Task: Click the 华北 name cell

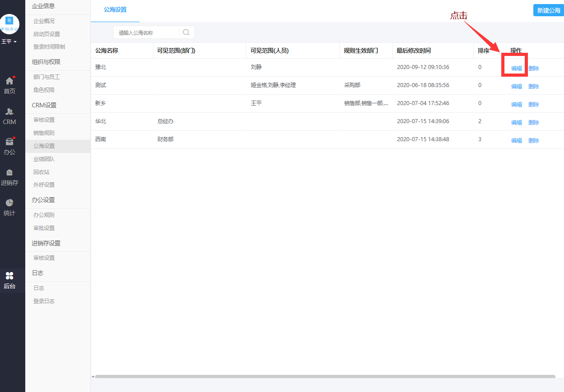Action: point(101,121)
